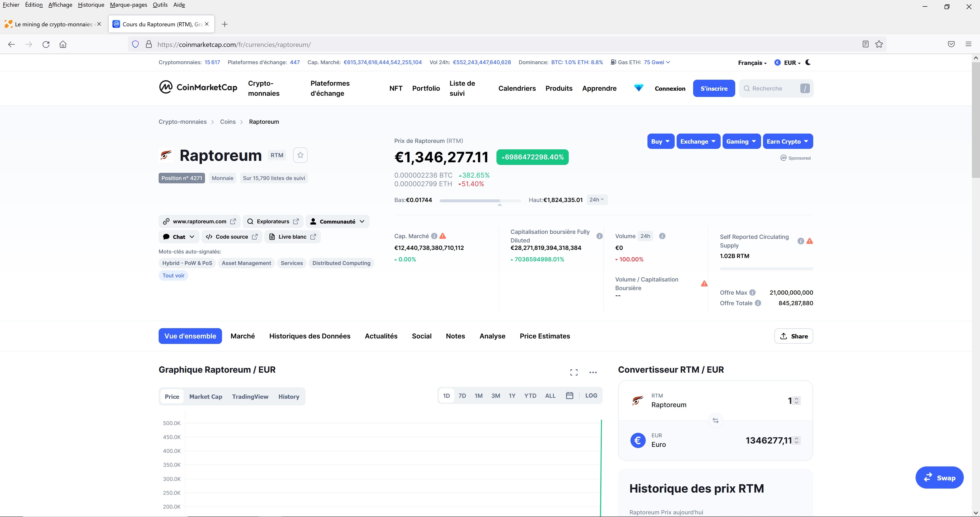The height and width of the screenshot is (517, 980).
Task: Click the Share button
Action: (x=794, y=336)
